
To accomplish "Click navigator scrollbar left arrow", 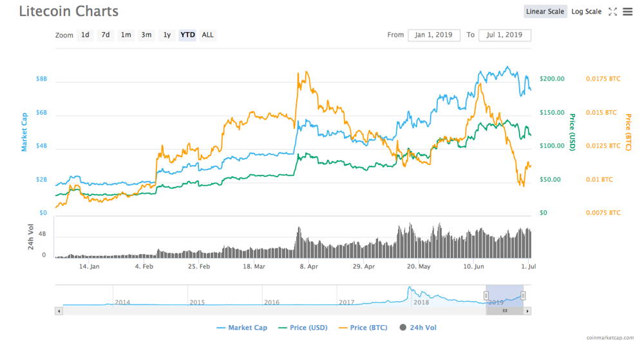I will click(x=59, y=311).
